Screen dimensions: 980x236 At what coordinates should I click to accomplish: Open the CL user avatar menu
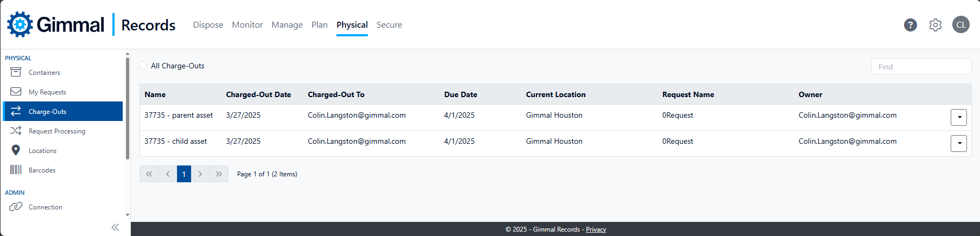click(961, 24)
